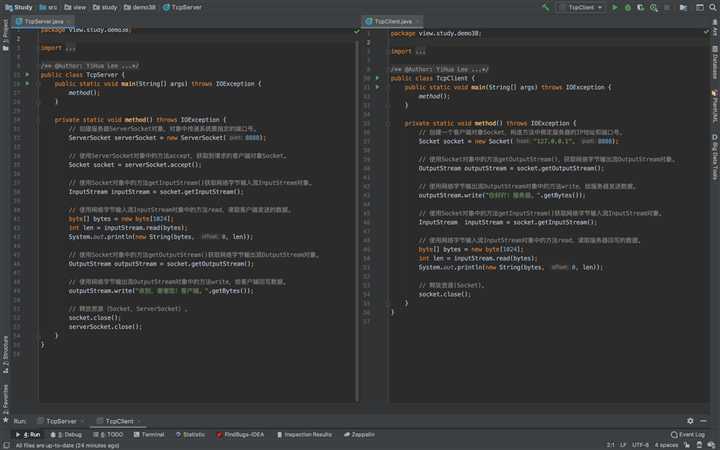This screenshot has height=450, width=720.
Task: Close the TcpClient.java editor tab
Action: tap(417, 21)
